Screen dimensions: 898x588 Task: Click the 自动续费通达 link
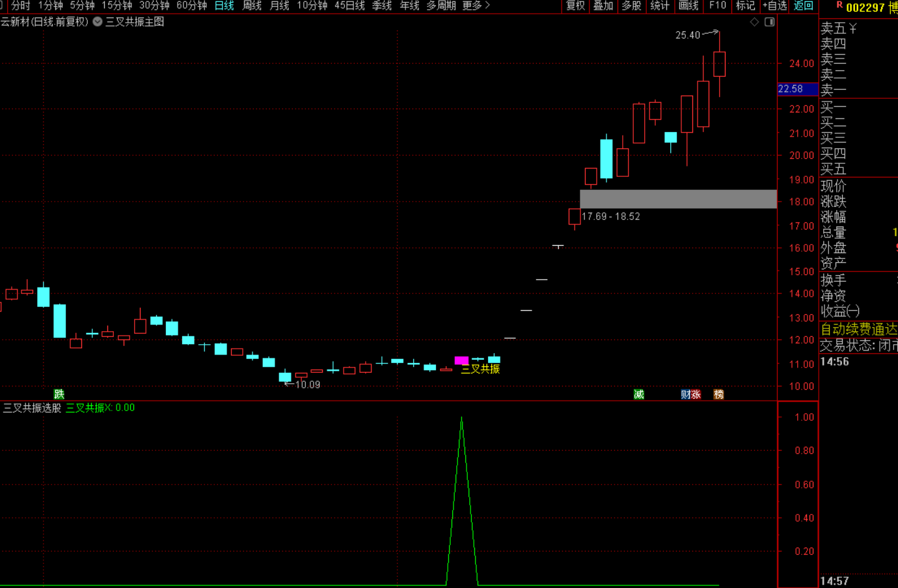(859, 329)
